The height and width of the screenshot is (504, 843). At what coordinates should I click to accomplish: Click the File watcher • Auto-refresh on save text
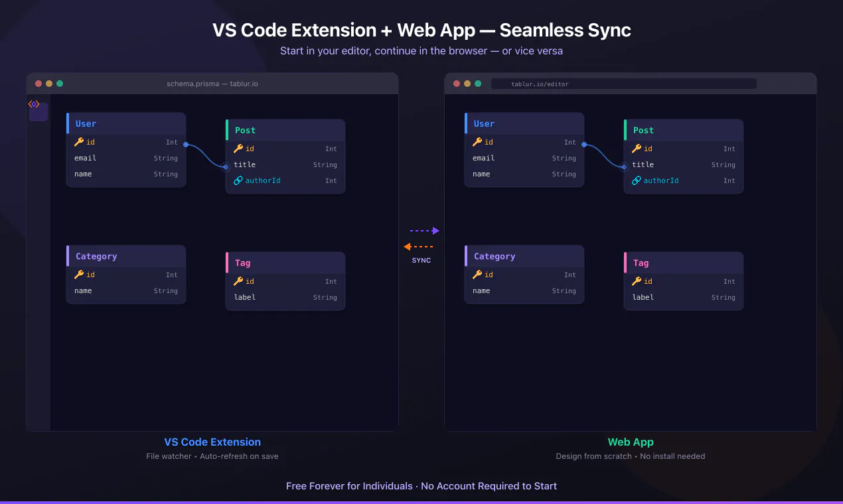212,456
